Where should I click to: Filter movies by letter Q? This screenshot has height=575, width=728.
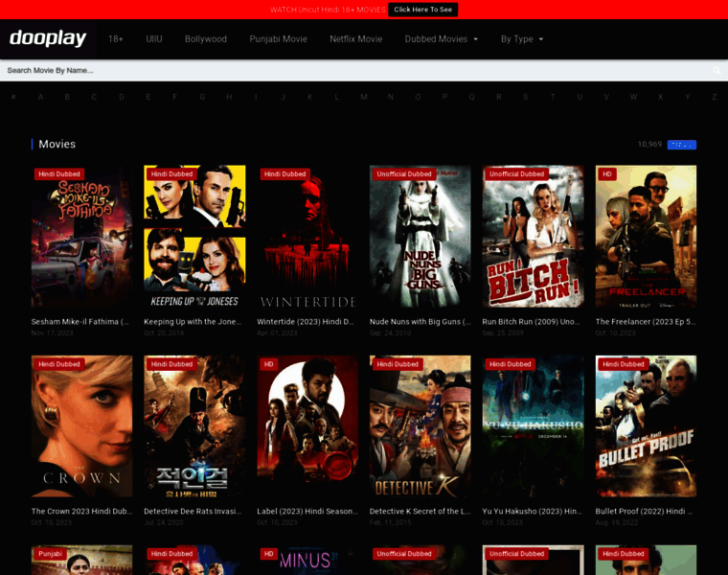pos(471,97)
